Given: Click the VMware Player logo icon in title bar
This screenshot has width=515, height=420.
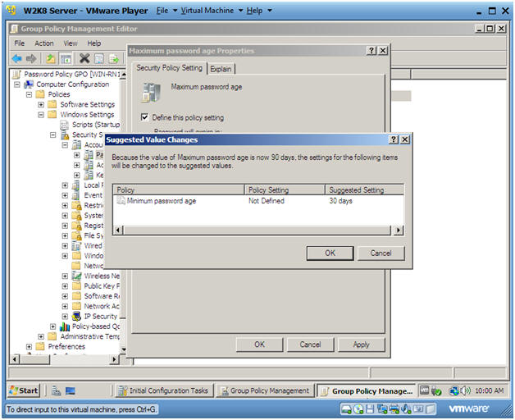Looking at the screenshot, I should point(11,10).
